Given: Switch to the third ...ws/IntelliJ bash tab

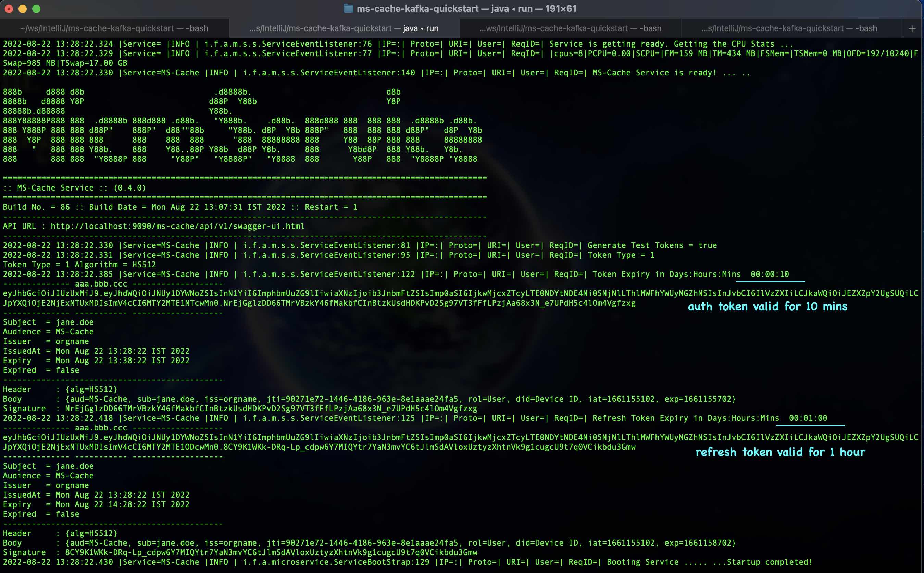Looking at the screenshot, I should pyautogui.click(x=570, y=28).
